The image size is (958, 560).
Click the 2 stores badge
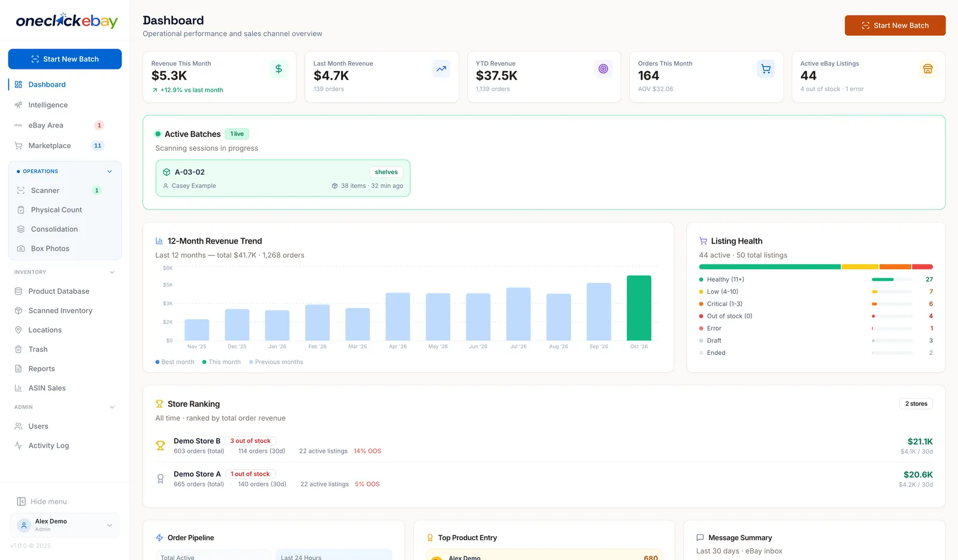(916, 404)
